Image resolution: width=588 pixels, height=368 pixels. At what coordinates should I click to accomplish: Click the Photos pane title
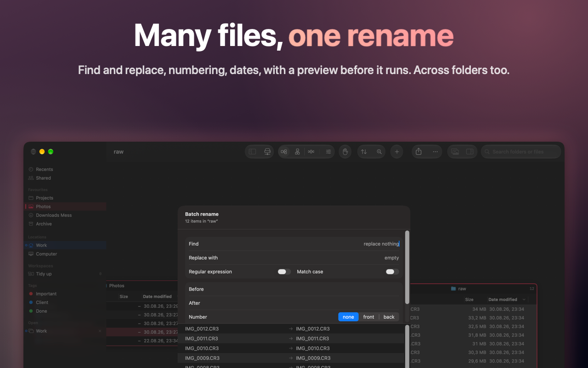click(x=117, y=286)
